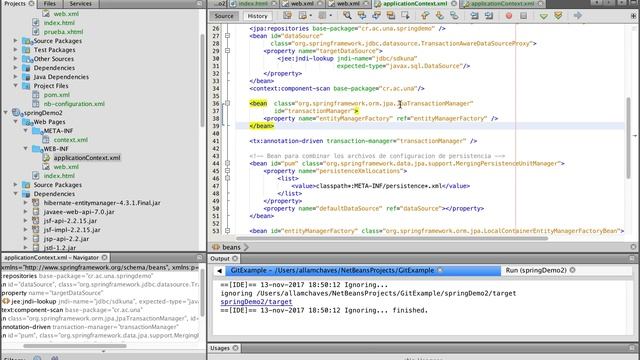Click the Last Edit toolbar icon
This screenshot has height=360, width=640.
click(x=287, y=16)
